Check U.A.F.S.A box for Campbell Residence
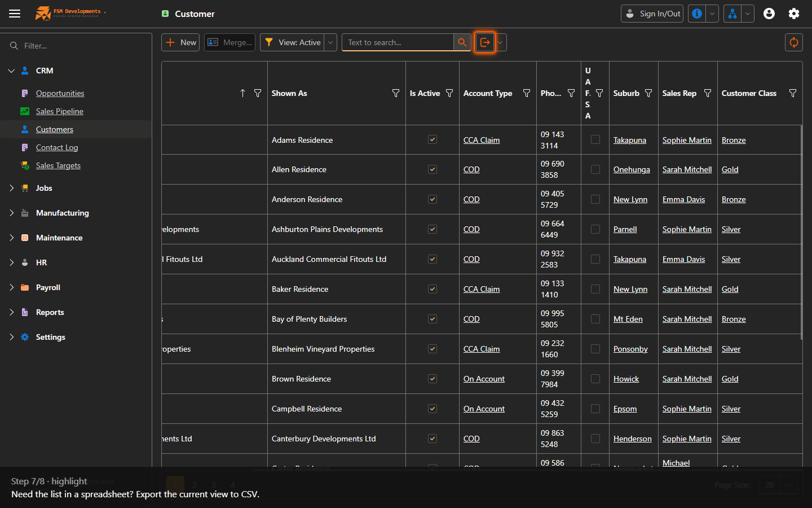 (595, 409)
